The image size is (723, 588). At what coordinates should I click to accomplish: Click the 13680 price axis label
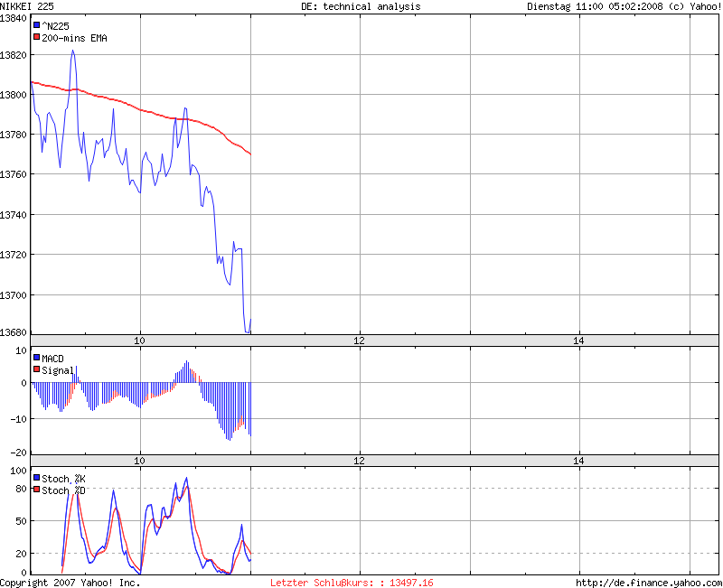(x=14, y=332)
